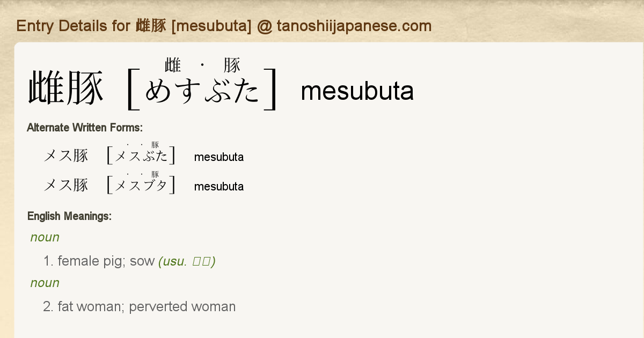Select the first alternate form メス豚
This screenshot has height=338, width=644.
pos(65,156)
